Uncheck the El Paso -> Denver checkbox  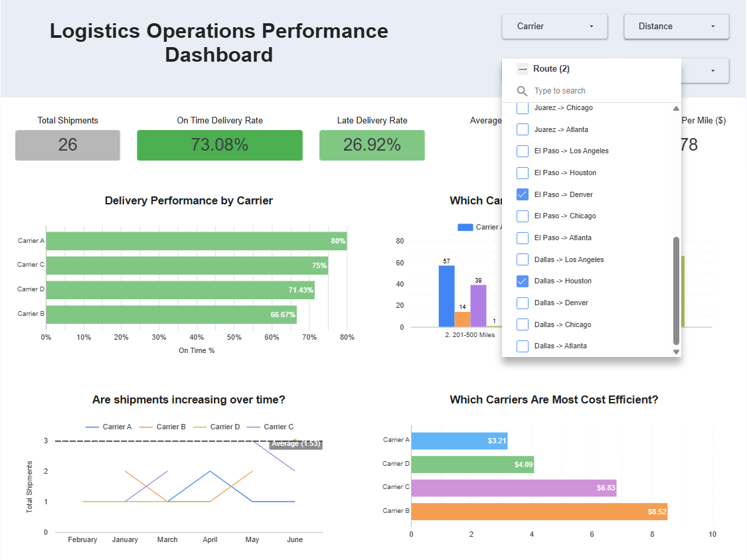tap(523, 194)
